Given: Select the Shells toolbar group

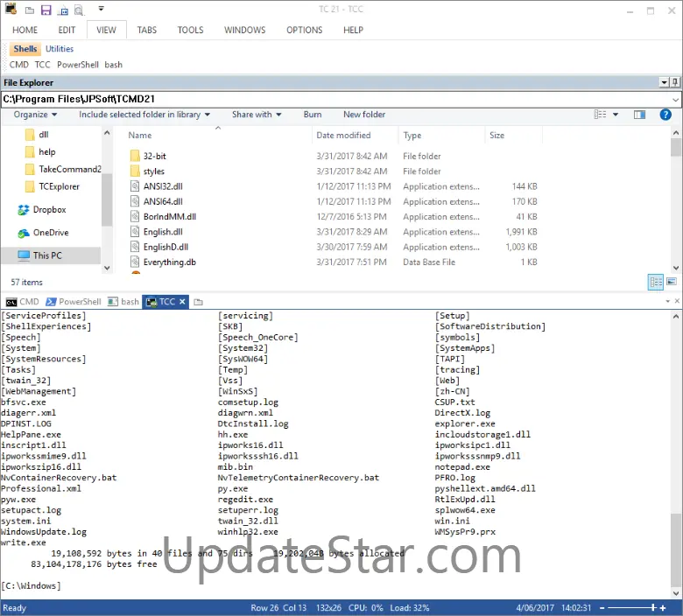Looking at the screenshot, I should [x=25, y=49].
